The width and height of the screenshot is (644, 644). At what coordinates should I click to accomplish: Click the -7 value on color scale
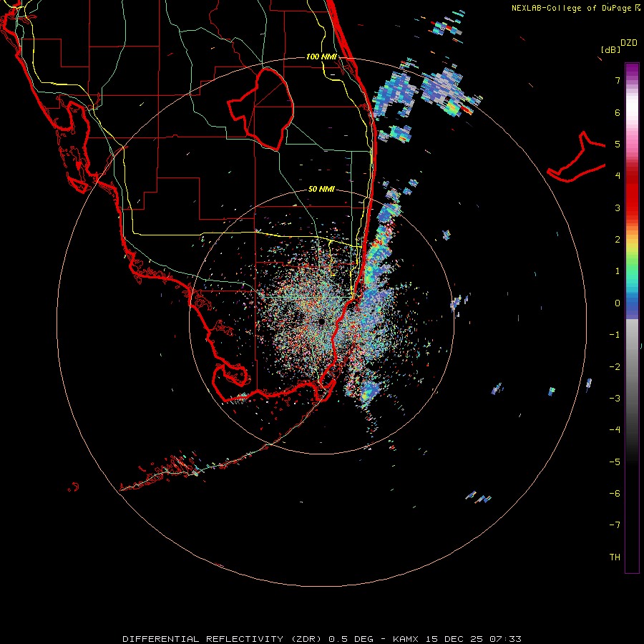pyautogui.click(x=615, y=525)
